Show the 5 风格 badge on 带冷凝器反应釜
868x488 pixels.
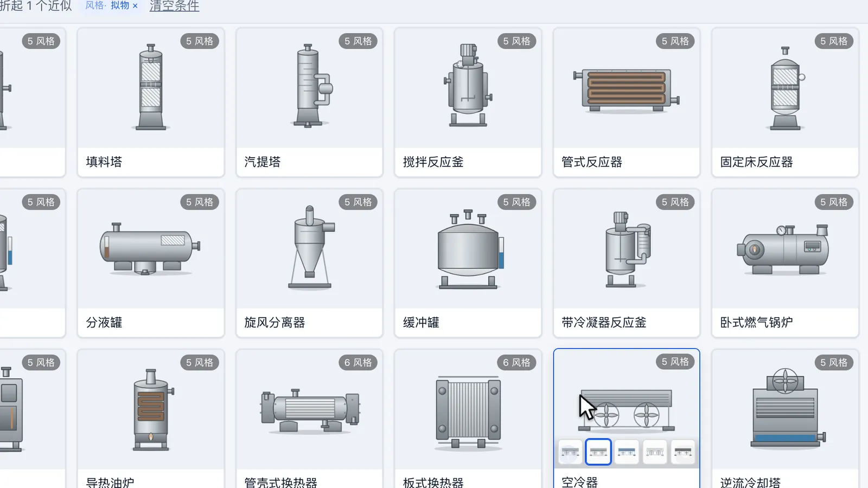(x=675, y=202)
